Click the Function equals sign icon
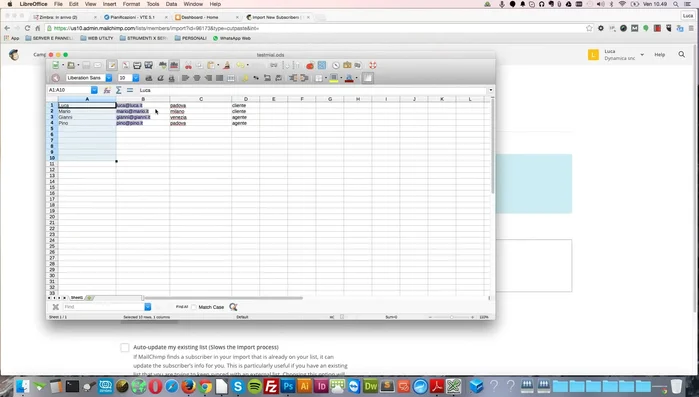699x397 pixels. (130, 90)
